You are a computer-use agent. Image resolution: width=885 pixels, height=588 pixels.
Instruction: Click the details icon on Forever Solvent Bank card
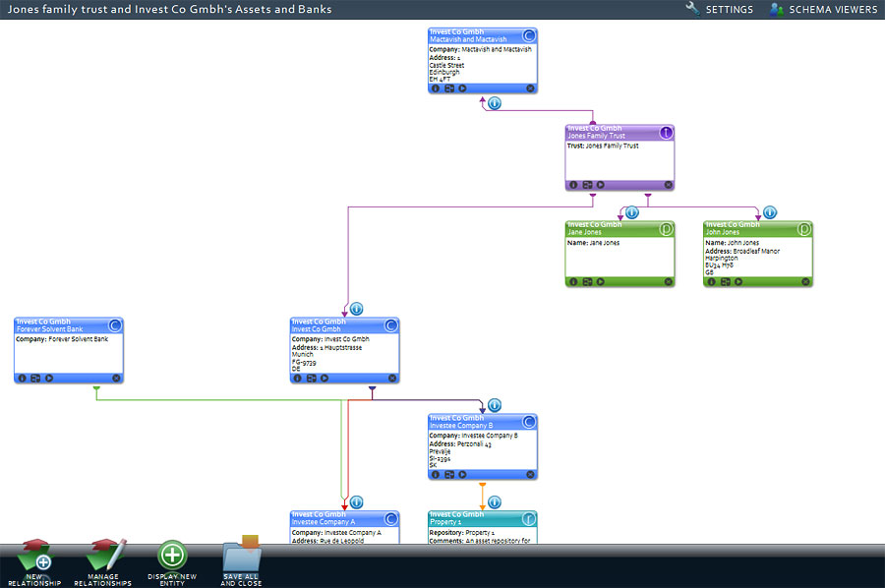tap(35, 379)
